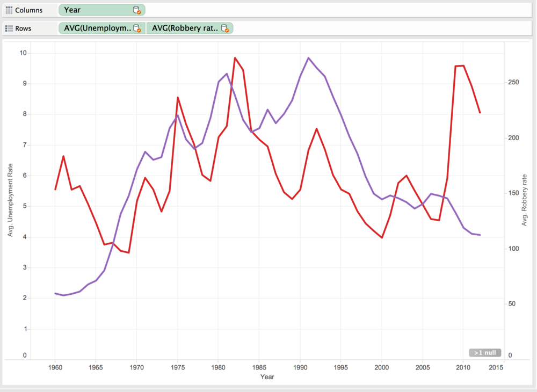537x392 pixels.
Task: Click the >1 null indicator badge
Action: 485,353
